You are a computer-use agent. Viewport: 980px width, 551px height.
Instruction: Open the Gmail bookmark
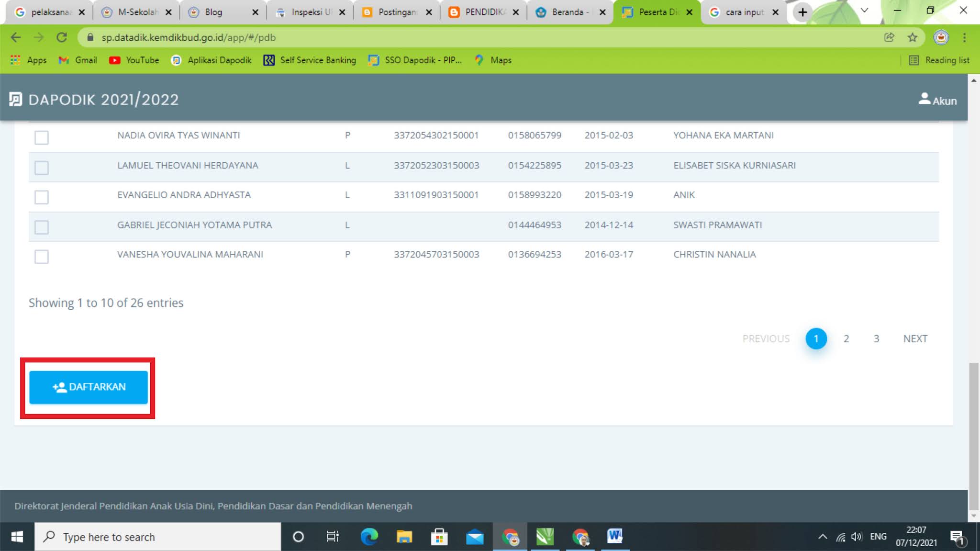(78, 60)
